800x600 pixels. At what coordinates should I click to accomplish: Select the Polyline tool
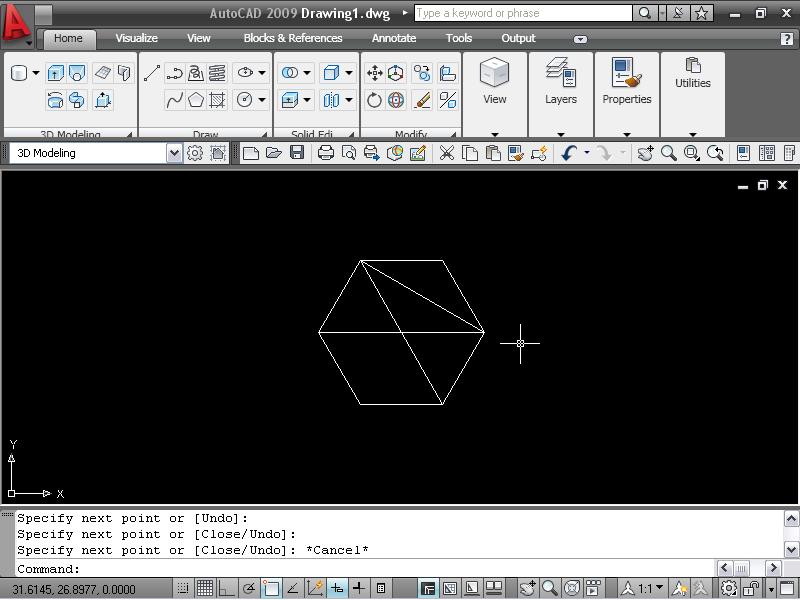(174, 73)
